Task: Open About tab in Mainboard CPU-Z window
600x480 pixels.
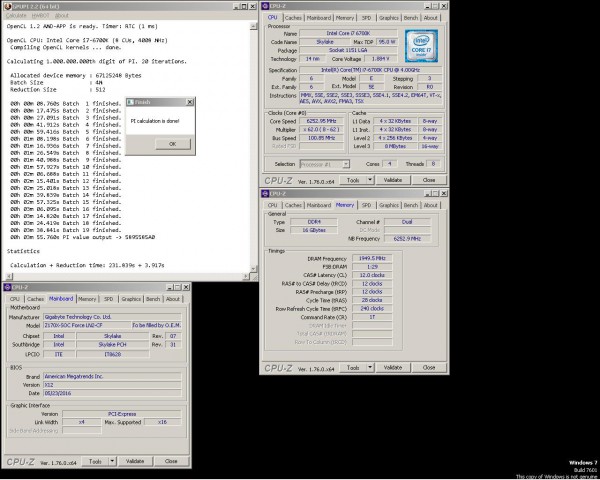Action: pyautogui.click(x=173, y=299)
